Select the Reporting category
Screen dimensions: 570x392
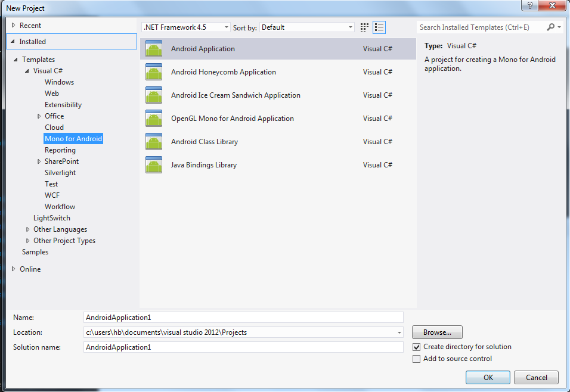[x=60, y=150]
